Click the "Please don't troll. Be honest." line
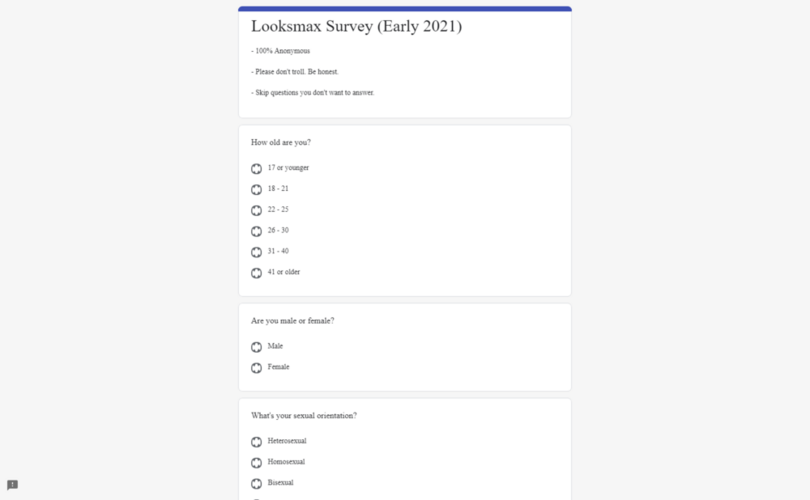The width and height of the screenshot is (810, 500). click(296, 72)
